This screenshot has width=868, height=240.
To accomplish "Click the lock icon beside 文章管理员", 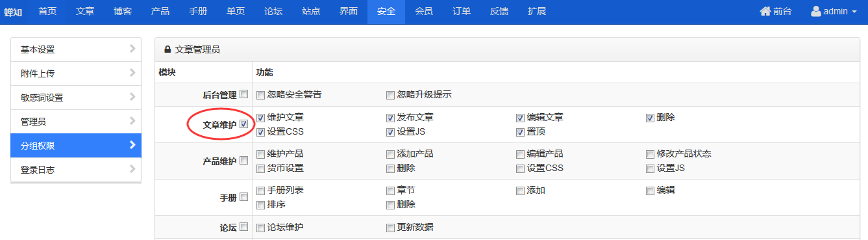I will coord(167,49).
